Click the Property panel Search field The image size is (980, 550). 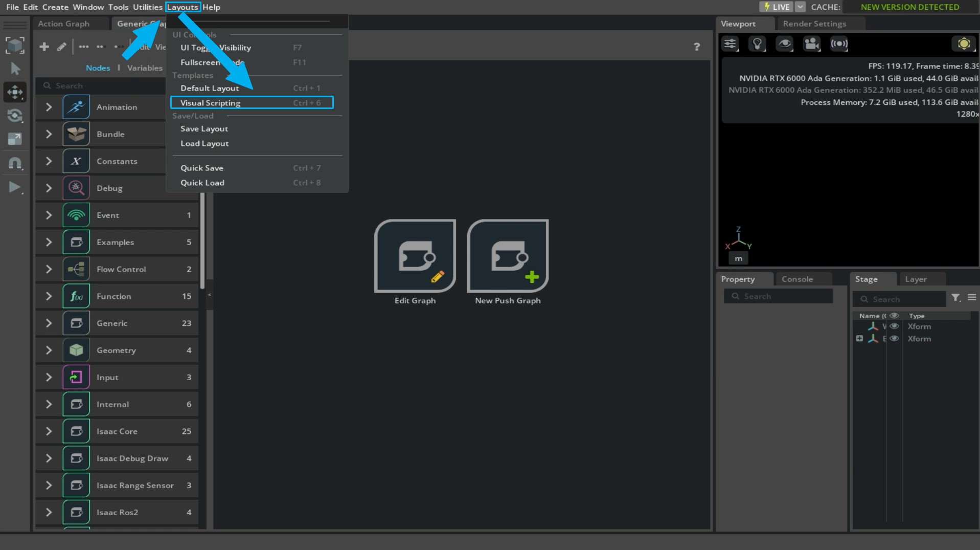pos(778,296)
